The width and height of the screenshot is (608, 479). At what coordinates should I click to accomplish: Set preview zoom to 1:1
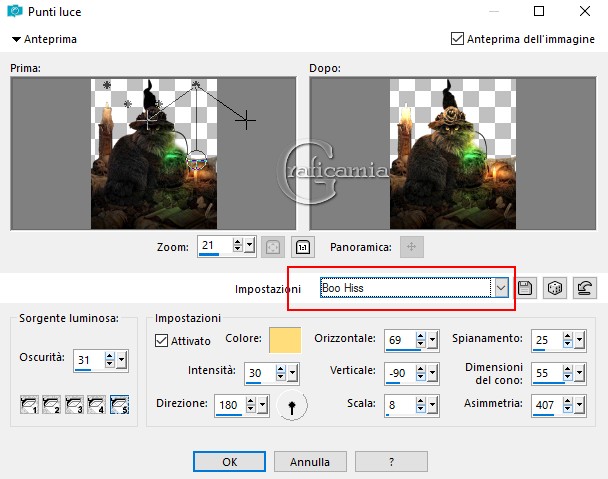pyautogui.click(x=302, y=247)
